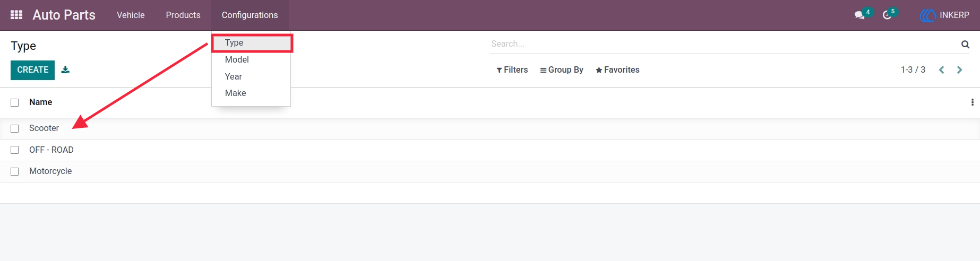This screenshot has width=980, height=261.
Task: Open the Filters dropdown
Action: [x=512, y=70]
